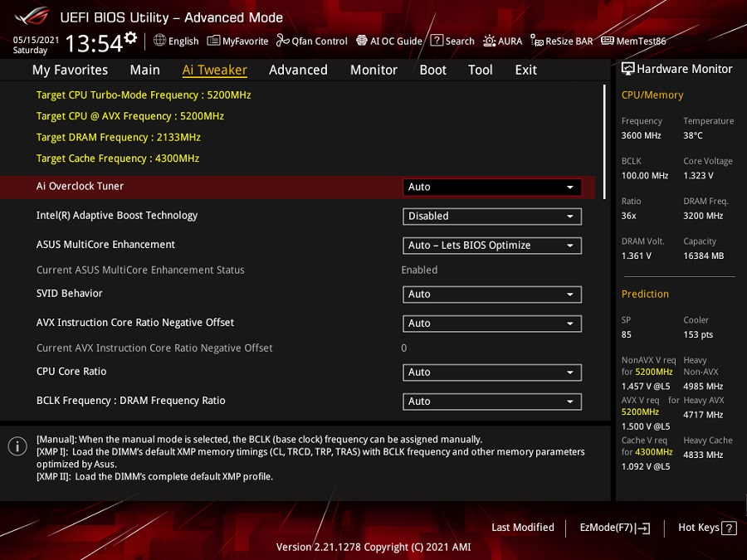Click Target DRAM Frequency 2133MHz text

pyautogui.click(x=119, y=137)
